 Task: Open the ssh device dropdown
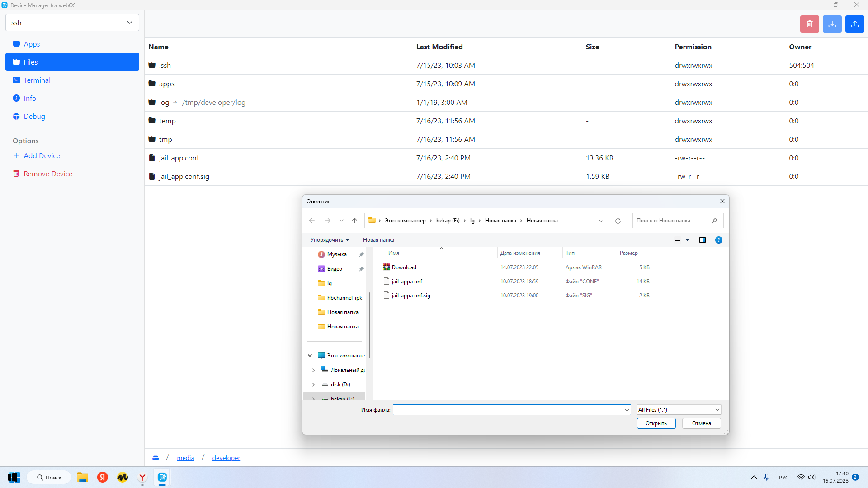click(x=72, y=23)
